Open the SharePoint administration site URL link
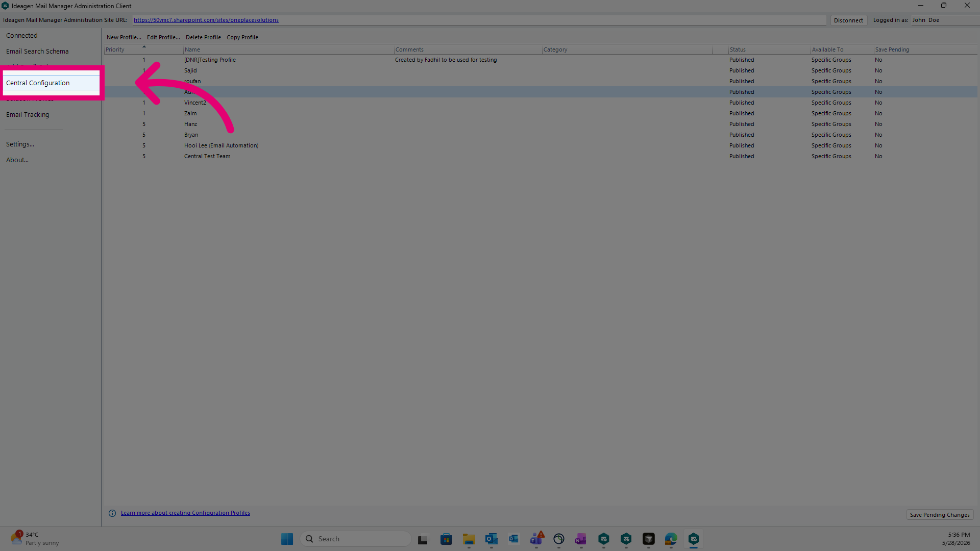The width and height of the screenshot is (980, 551). [x=206, y=20]
